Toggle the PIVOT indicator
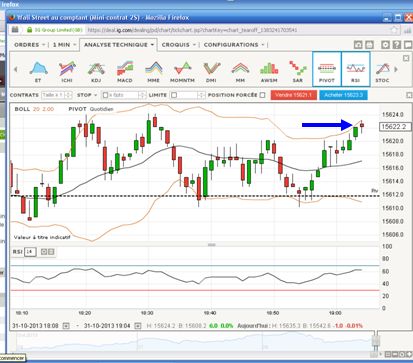 click(x=327, y=69)
